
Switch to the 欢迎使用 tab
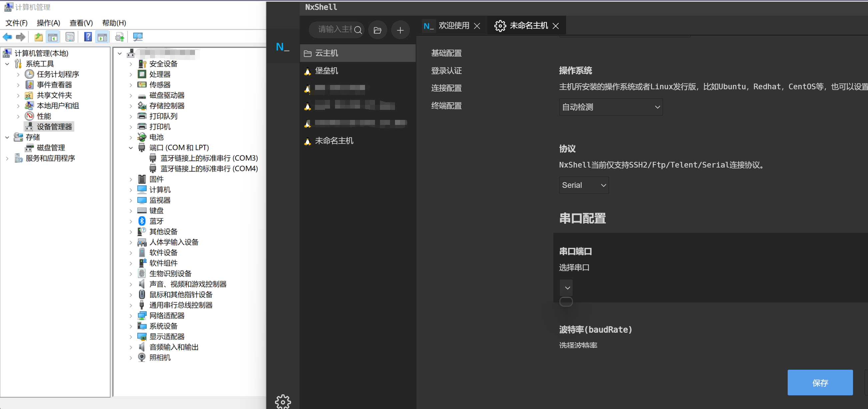(x=453, y=25)
